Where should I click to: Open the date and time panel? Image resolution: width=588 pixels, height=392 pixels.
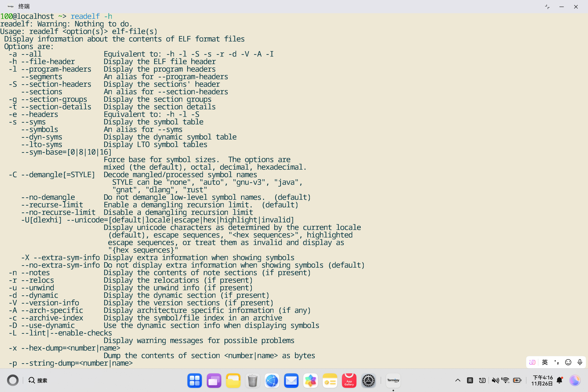pyautogui.click(x=542, y=380)
